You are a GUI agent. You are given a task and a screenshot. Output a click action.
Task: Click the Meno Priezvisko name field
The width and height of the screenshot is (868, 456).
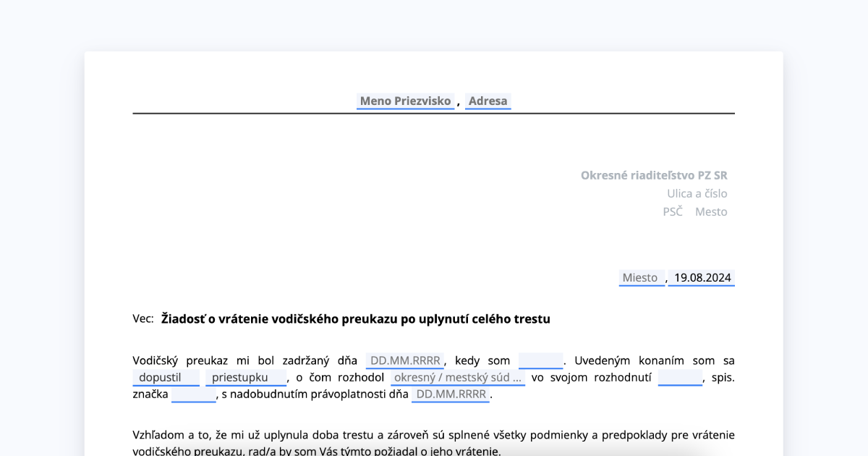[x=405, y=101]
